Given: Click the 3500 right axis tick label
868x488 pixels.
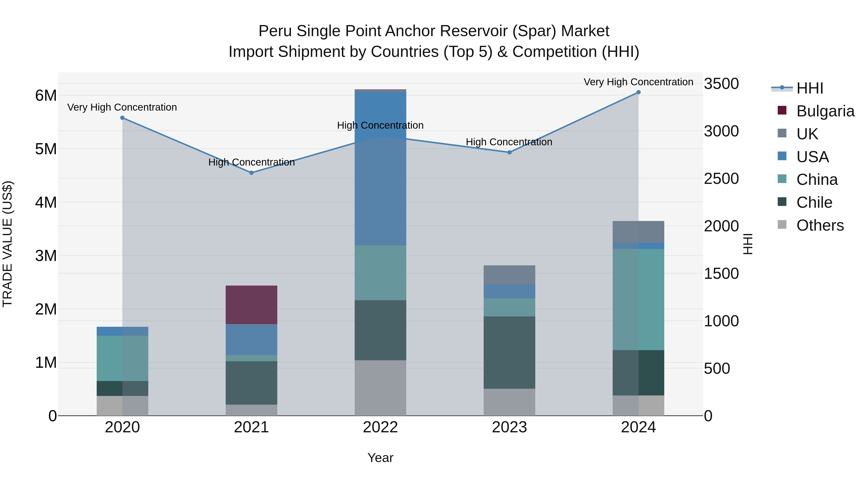Looking at the screenshot, I should coord(721,84).
